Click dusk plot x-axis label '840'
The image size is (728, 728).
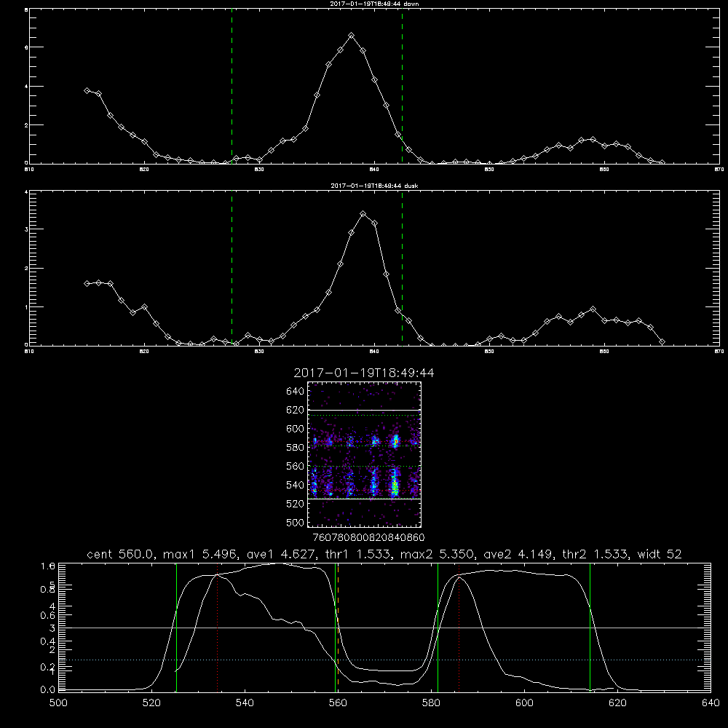pos(374,352)
